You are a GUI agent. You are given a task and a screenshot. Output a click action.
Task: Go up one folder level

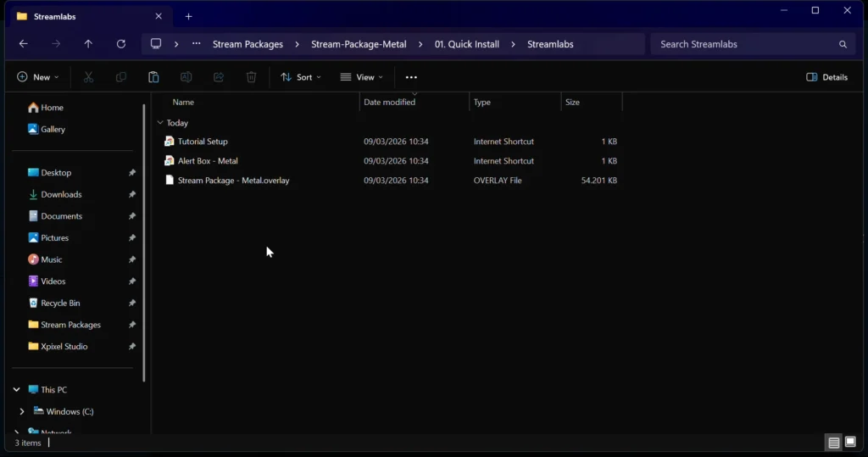click(88, 44)
